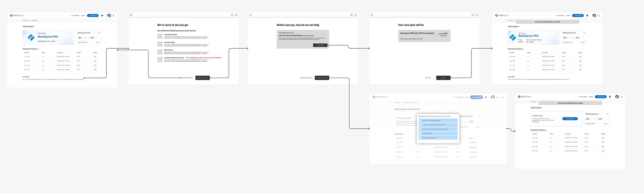
Task: Click the 'We're sorry to see you go!' heading
Action: pos(173,25)
